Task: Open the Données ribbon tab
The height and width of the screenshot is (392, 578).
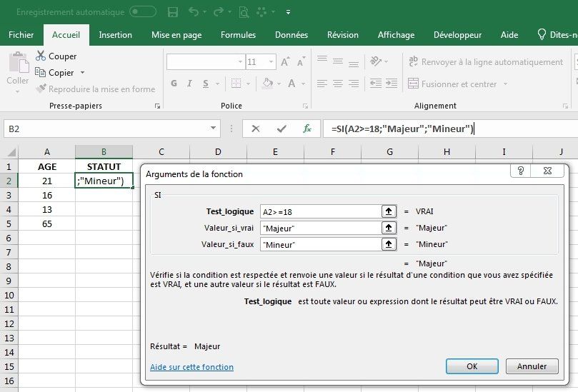Action: coord(292,35)
